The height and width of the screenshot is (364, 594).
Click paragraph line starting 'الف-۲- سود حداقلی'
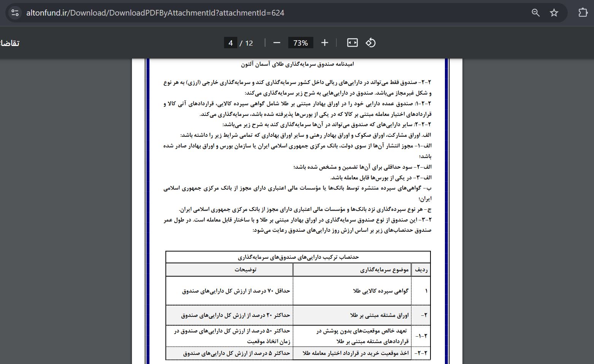[x=362, y=167]
